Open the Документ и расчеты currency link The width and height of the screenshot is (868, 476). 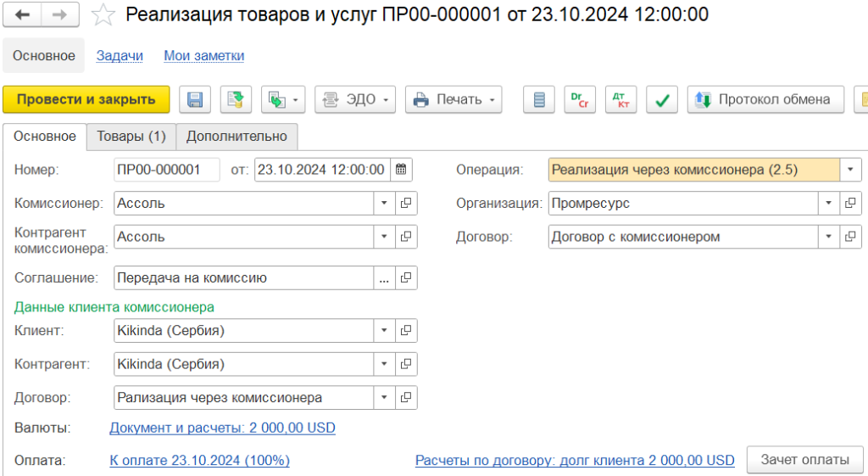tap(222, 428)
